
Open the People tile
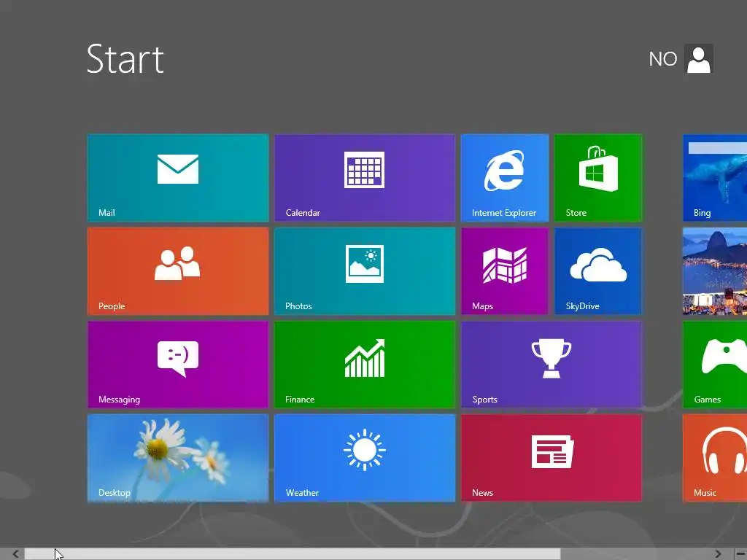[178, 271]
